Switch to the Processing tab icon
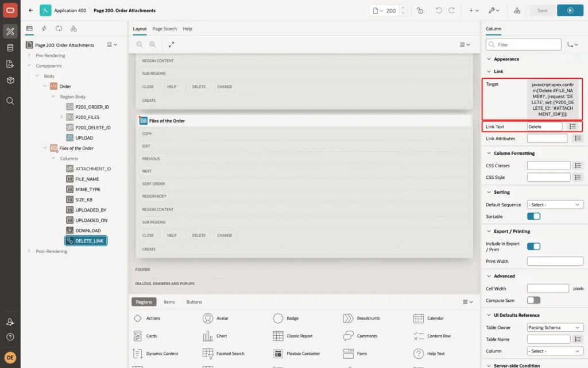The height and width of the screenshot is (368, 588). 59,29
